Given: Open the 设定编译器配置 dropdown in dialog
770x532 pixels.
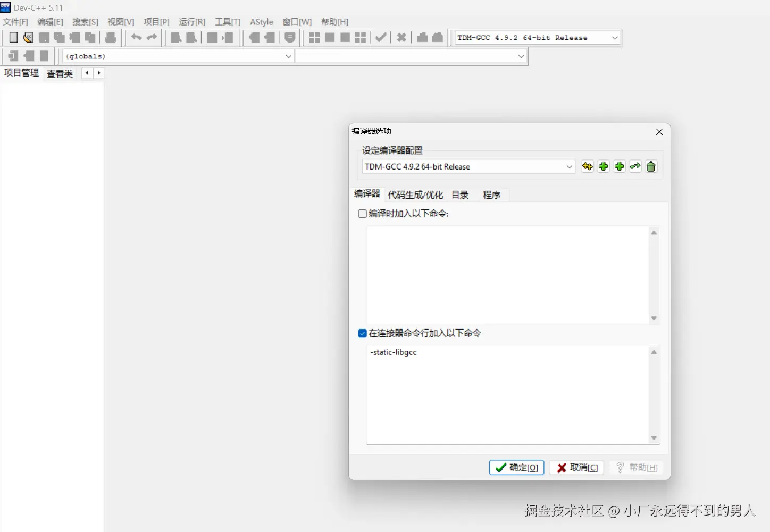Looking at the screenshot, I should (468, 166).
